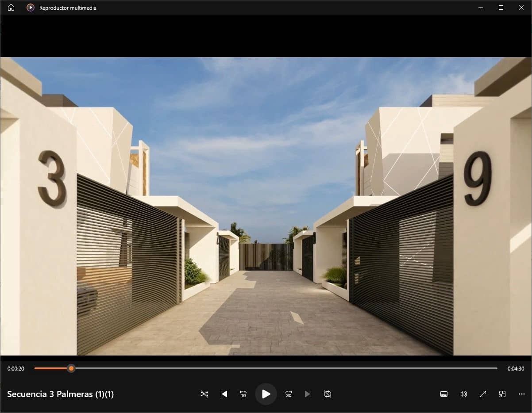Enable shuffle playback
Viewport: 532px width, 413px height.
point(204,394)
